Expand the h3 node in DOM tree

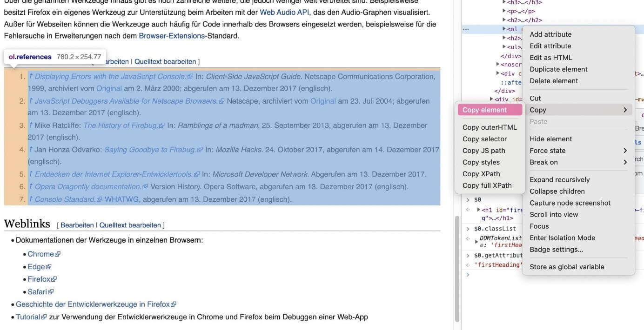coord(504,2)
